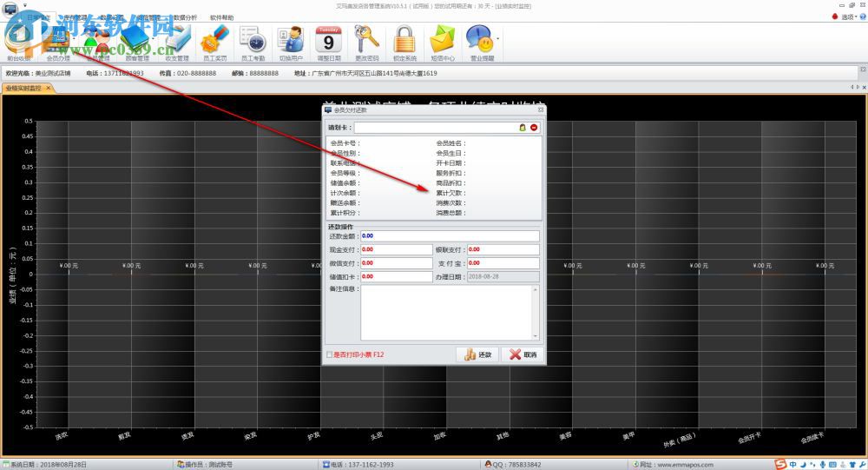The image size is (868, 470).
Task: Collapse the store info bar
Action: click(863, 70)
